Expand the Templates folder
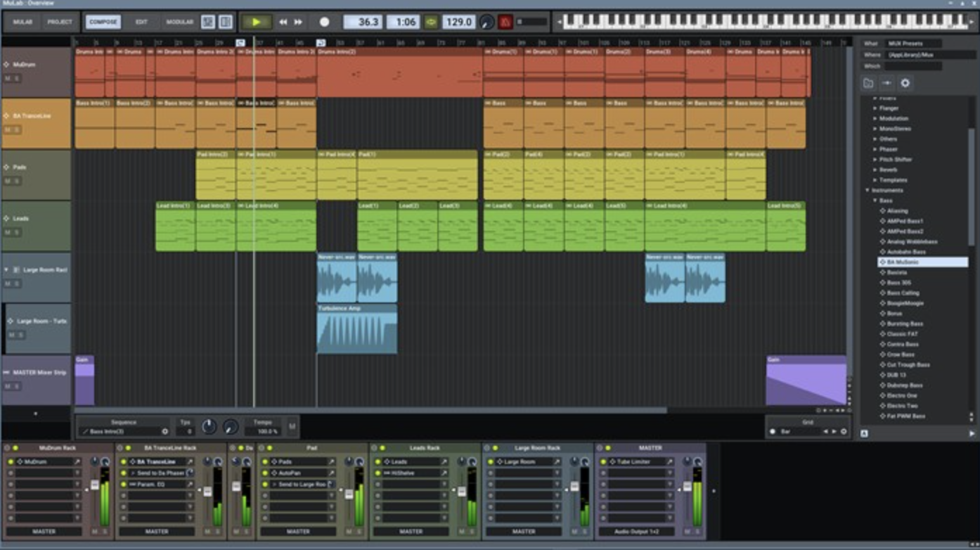The image size is (980, 550). pos(875,180)
